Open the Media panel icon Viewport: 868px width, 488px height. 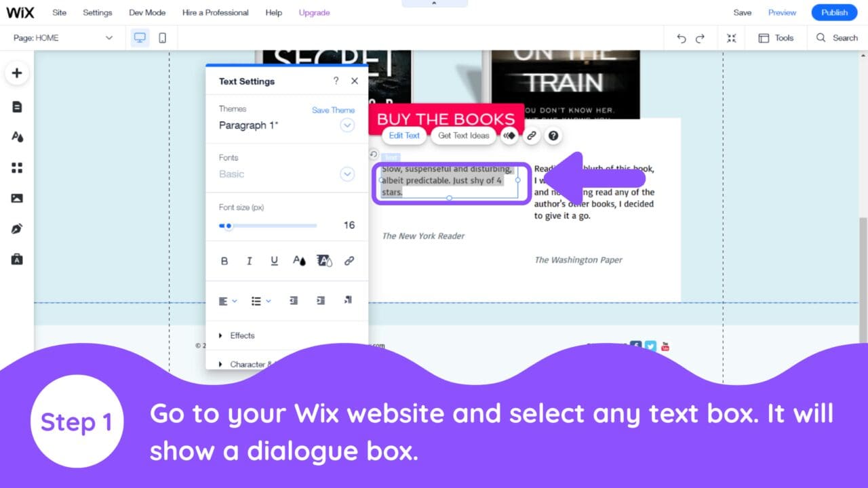[17, 197]
